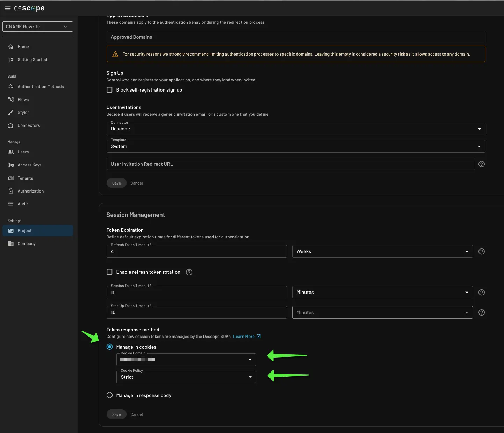Click the Authentication Methods icon
This screenshot has height=433, width=504.
click(11, 87)
